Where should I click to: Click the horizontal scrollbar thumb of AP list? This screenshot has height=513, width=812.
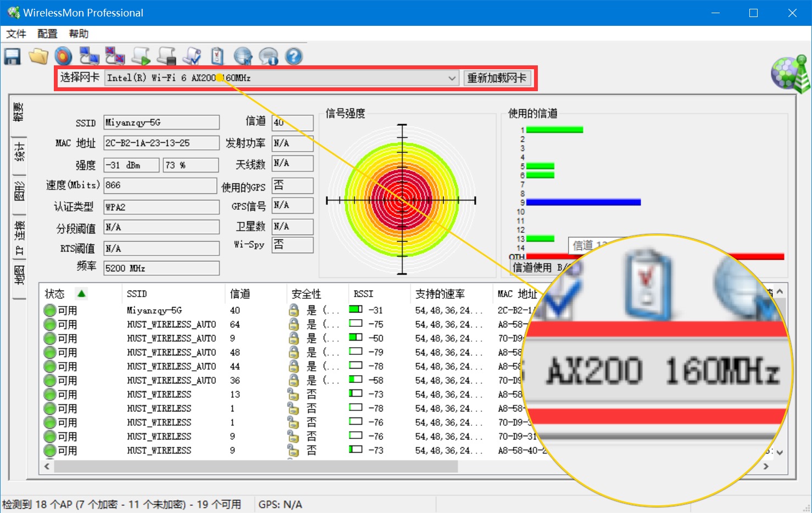click(x=255, y=466)
